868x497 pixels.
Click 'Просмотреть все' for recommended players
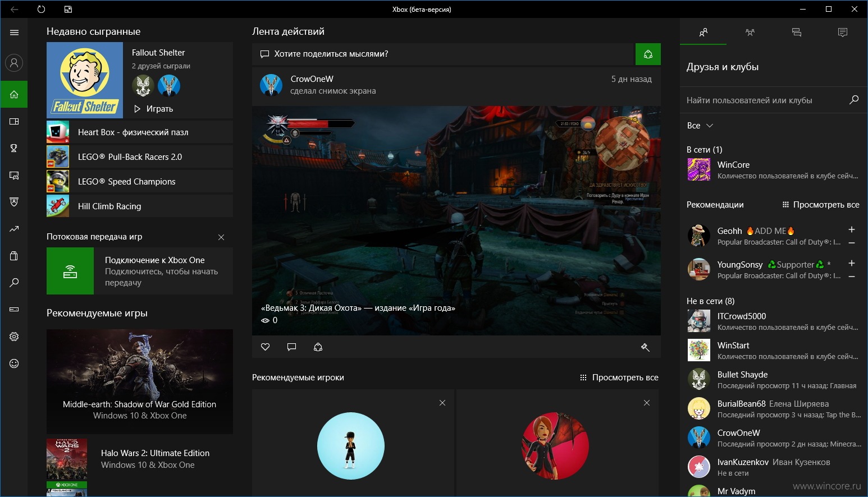pyautogui.click(x=619, y=378)
